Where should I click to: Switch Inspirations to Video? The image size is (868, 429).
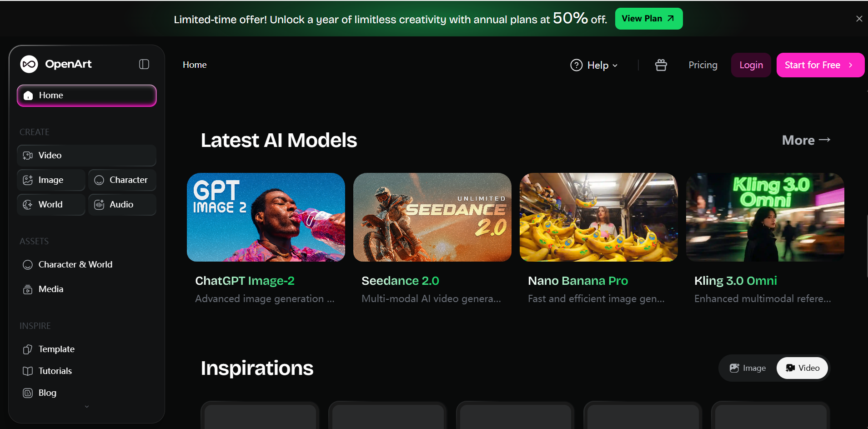click(x=803, y=368)
